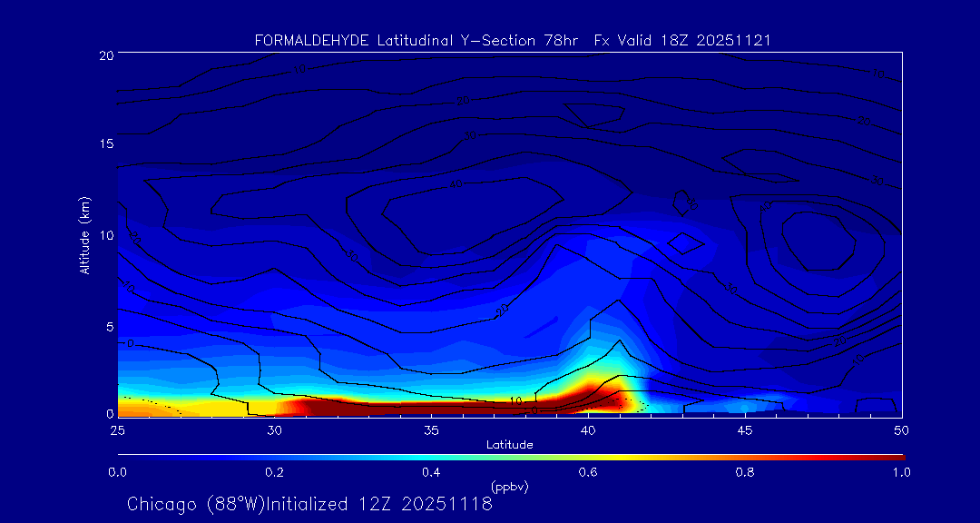Pick the 0.6 colorbar value label
980x523 pixels.
(x=588, y=472)
